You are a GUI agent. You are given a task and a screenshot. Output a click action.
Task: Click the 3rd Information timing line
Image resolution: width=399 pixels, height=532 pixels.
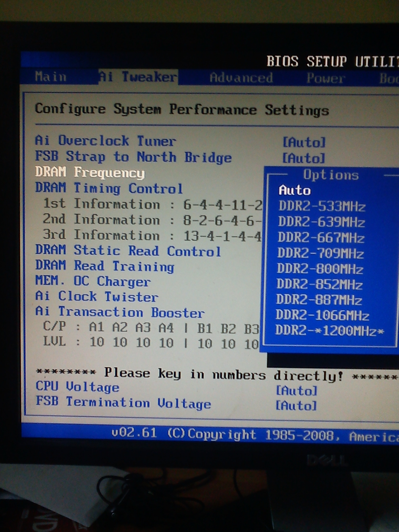coord(152,235)
